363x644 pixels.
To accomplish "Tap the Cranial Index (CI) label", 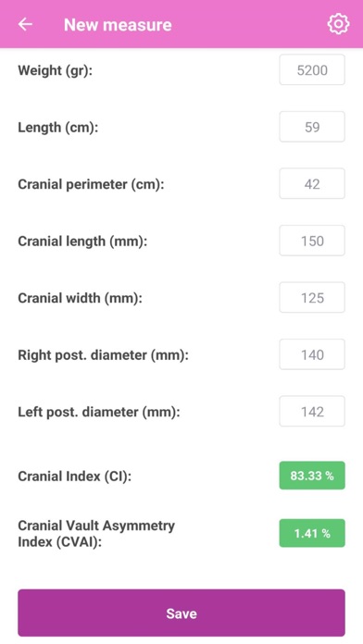I will click(74, 477).
